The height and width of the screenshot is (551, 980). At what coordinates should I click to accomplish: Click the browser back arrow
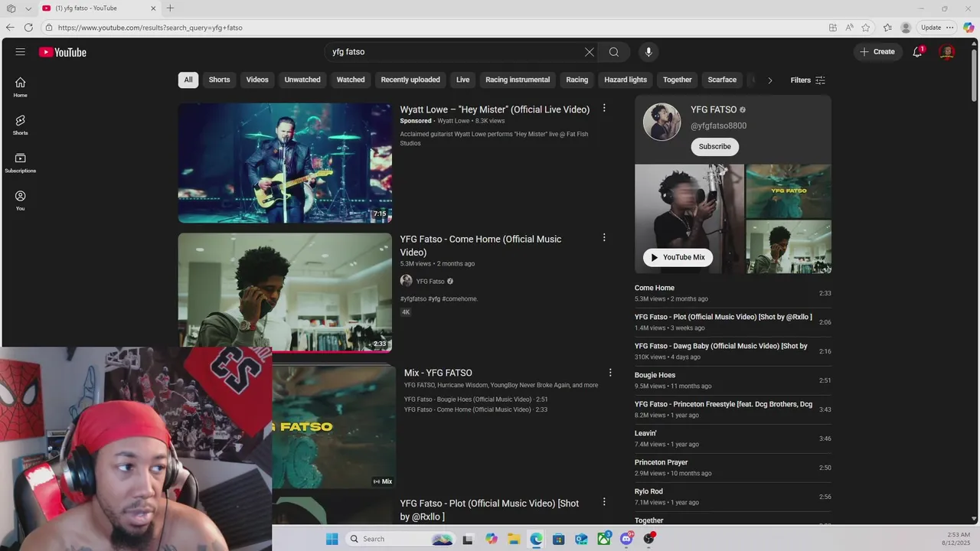10,28
